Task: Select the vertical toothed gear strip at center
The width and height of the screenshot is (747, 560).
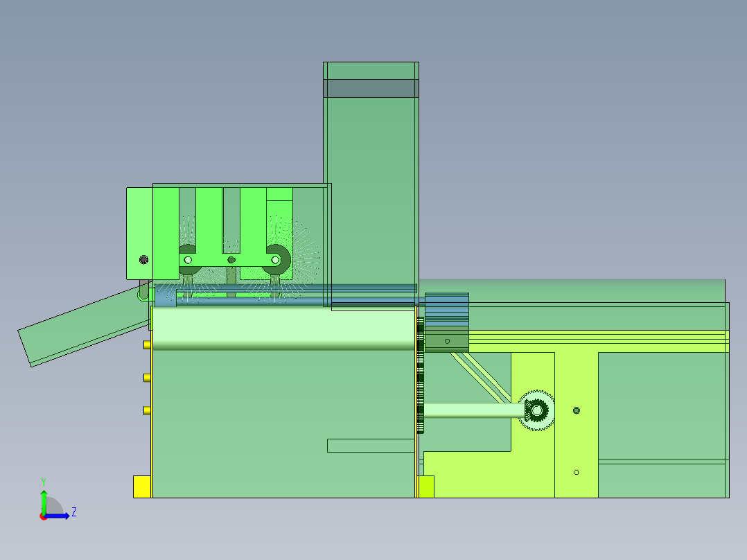Action: [x=420, y=376]
